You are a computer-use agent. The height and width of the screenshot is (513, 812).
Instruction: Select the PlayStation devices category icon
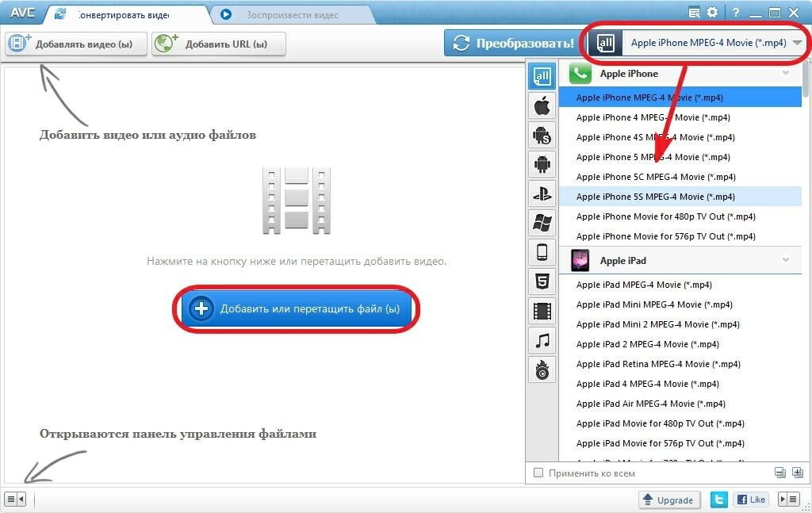click(542, 193)
